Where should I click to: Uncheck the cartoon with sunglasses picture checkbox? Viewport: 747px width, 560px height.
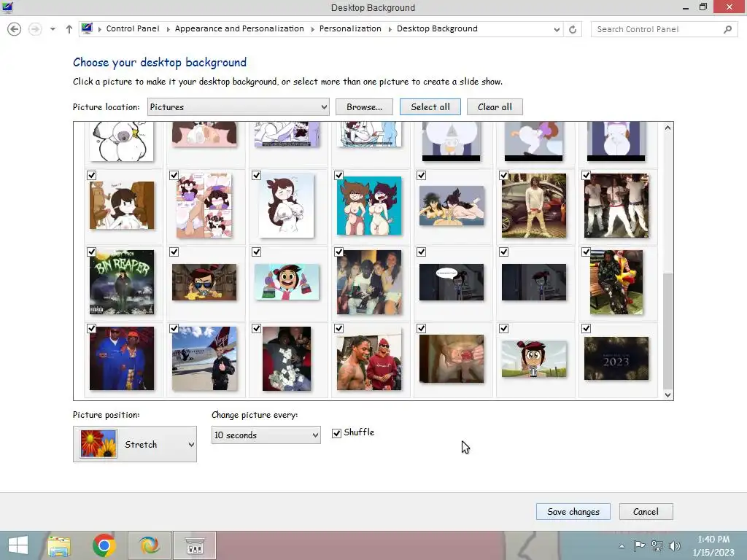pyautogui.click(x=174, y=252)
